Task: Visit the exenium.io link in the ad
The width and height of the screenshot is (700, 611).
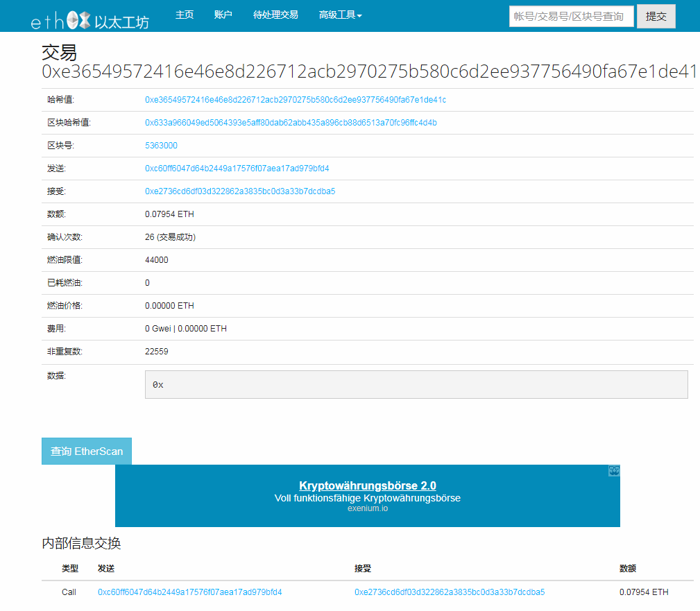Action: point(367,508)
